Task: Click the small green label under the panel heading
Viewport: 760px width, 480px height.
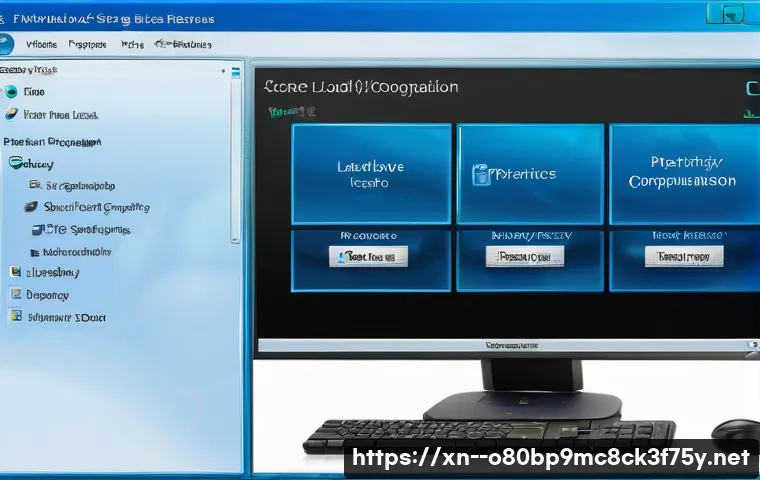Action: click(292, 112)
